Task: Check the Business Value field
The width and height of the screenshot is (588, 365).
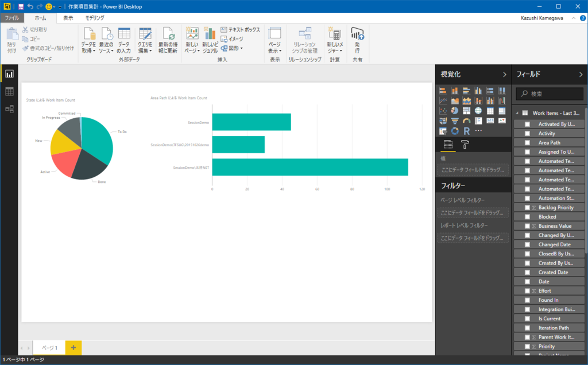Action: tap(527, 226)
